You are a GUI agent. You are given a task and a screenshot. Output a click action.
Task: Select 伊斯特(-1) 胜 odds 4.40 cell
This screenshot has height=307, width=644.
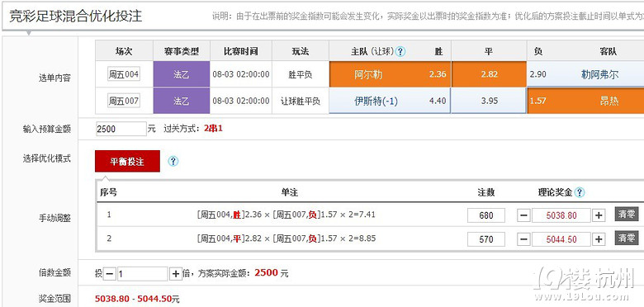click(390, 101)
